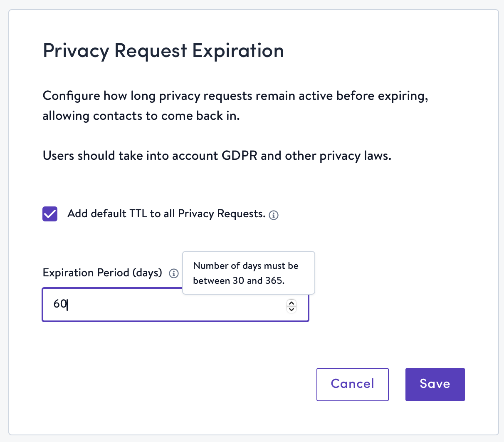The image size is (504, 442).
Task: Click the "allowing contacts to come back in" line
Action: pos(141,116)
